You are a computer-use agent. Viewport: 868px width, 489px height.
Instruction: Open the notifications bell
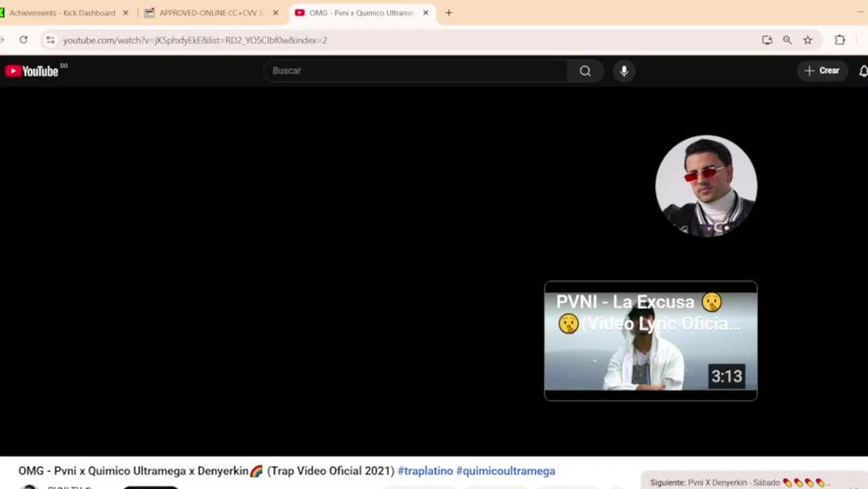coord(863,71)
